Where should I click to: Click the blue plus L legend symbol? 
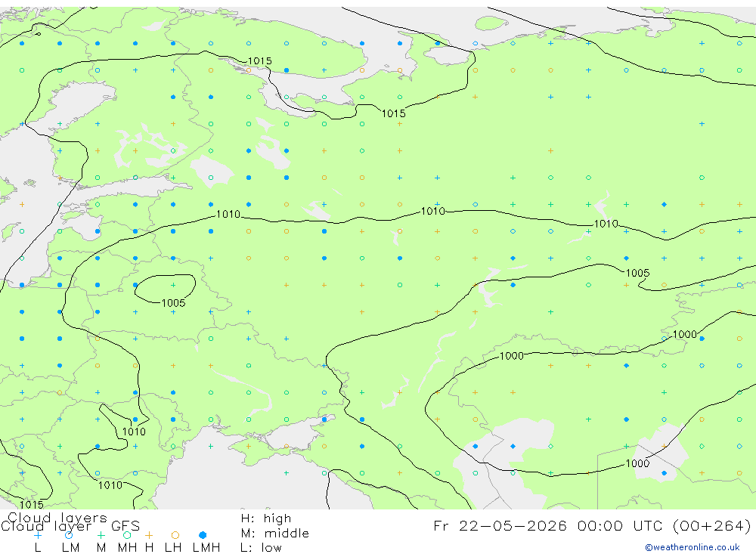coord(38,535)
